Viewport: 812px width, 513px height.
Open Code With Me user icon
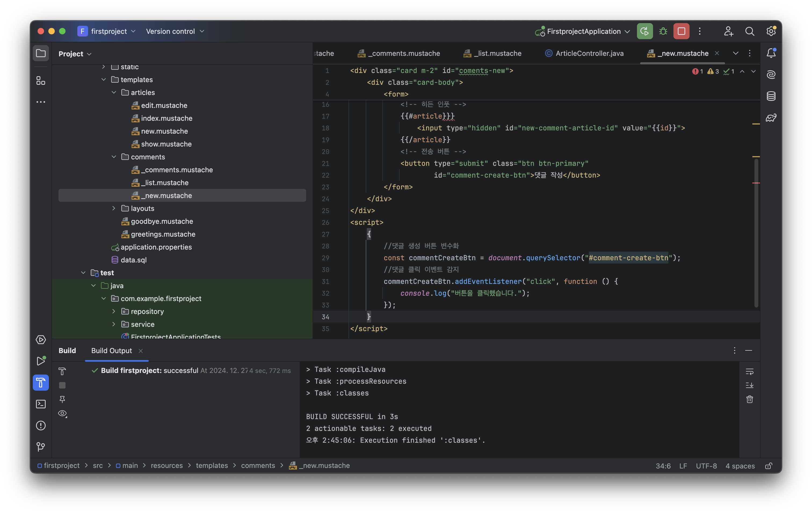[x=728, y=31]
